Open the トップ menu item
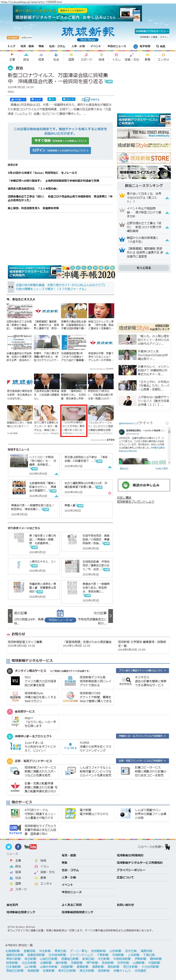176x980 pixels. 11,46
